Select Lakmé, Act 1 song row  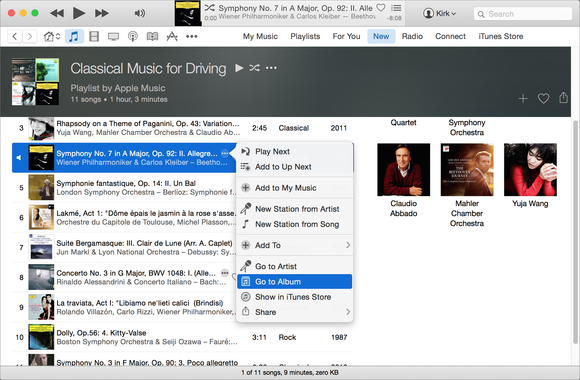[124, 218]
